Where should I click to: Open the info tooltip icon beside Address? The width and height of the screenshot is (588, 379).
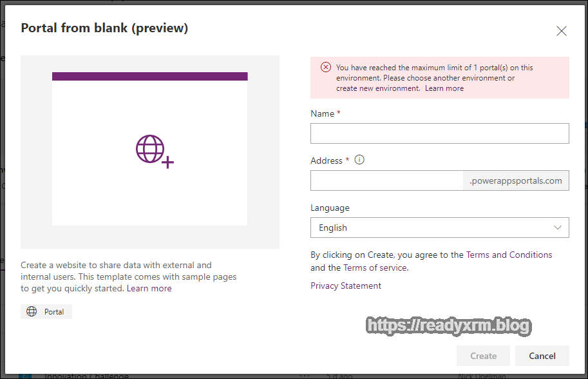pos(359,160)
